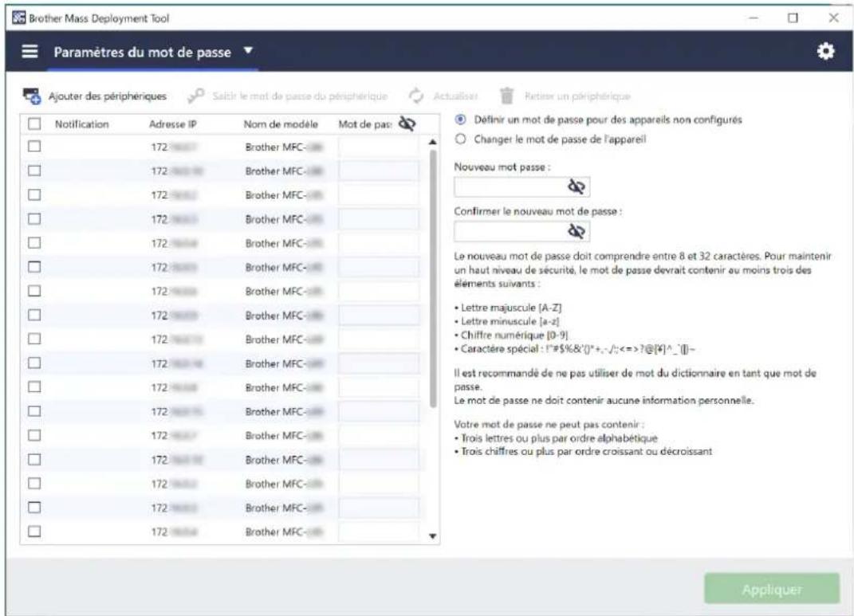Viewport: 854px width, 616px height.
Task: Click the device list scrollbar up arrow
Action: coord(432,142)
